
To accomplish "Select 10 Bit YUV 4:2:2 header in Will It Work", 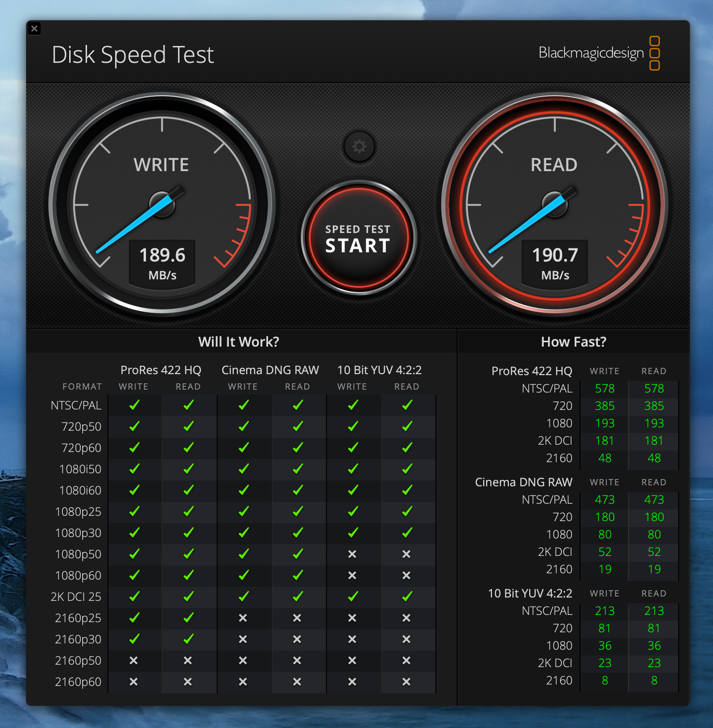I will click(x=379, y=370).
